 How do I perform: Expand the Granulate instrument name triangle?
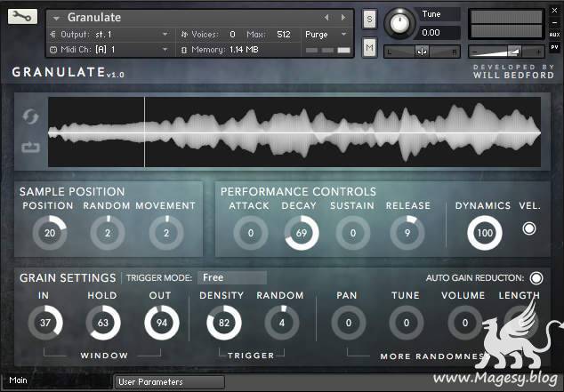56,18
